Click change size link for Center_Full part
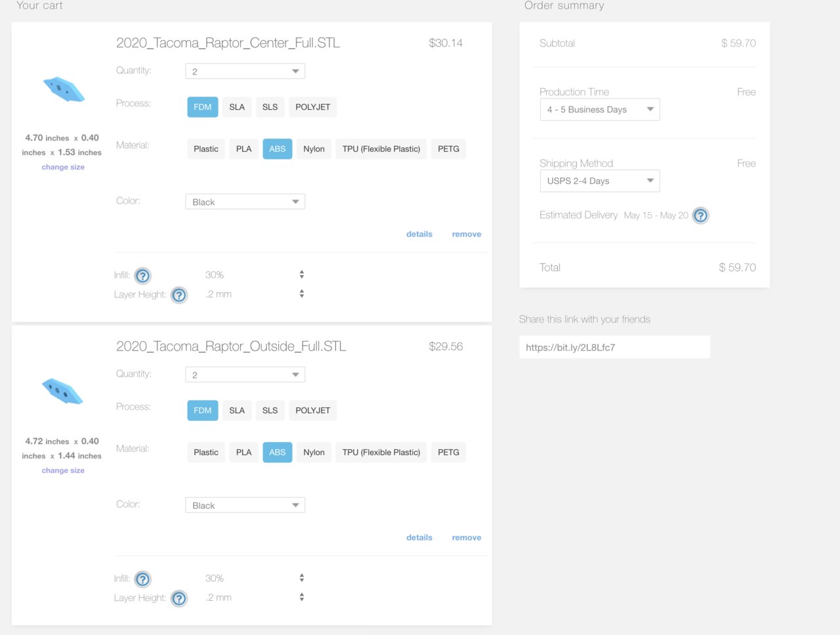The width and height of the screenshot is (840, 635). (63, 167)
